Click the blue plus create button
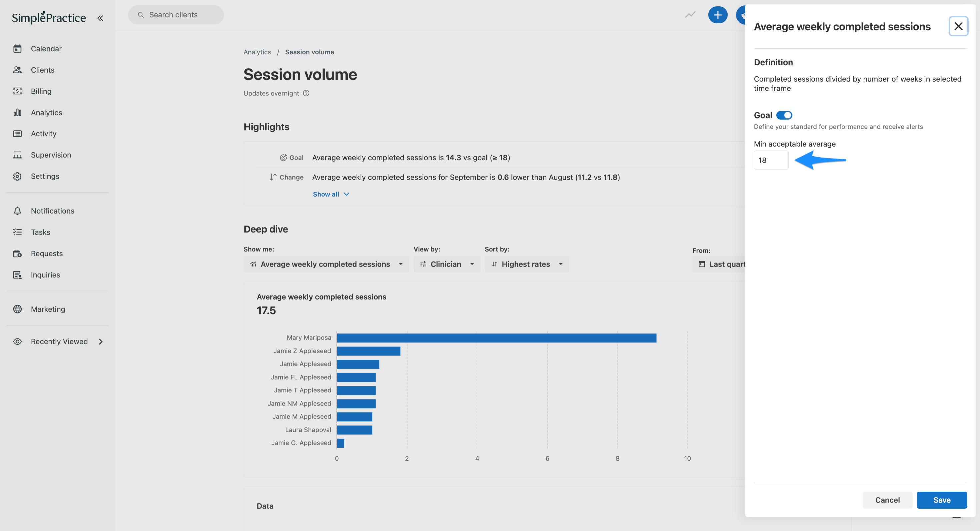980x531 pixels. [x=717, y=15]
